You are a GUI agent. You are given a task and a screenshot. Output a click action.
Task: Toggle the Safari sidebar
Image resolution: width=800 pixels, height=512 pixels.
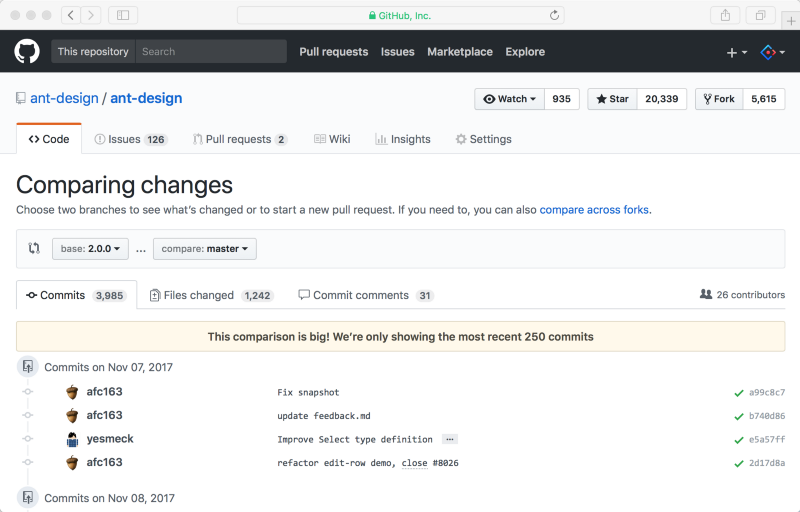coord(123,15)
